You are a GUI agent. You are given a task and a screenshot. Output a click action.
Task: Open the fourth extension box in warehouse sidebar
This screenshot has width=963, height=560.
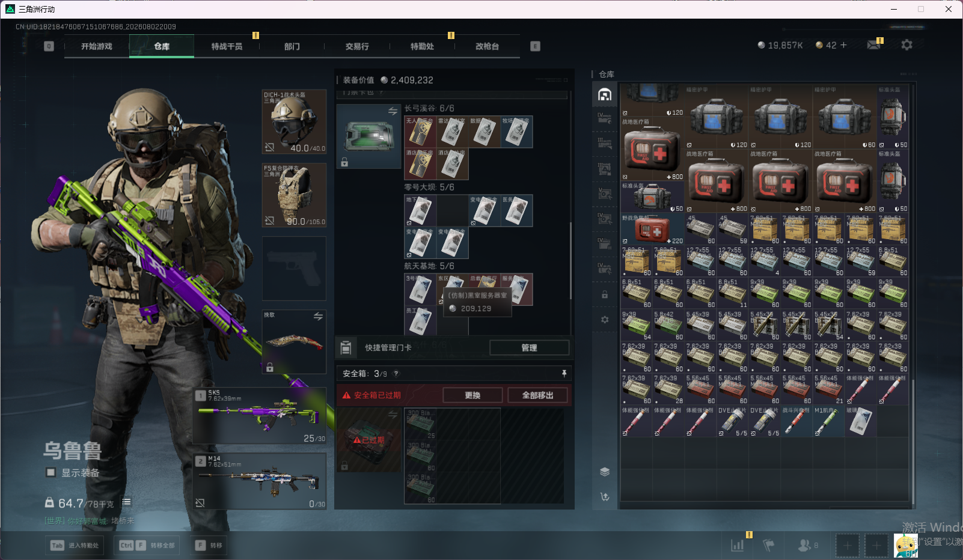click(605, 193)
